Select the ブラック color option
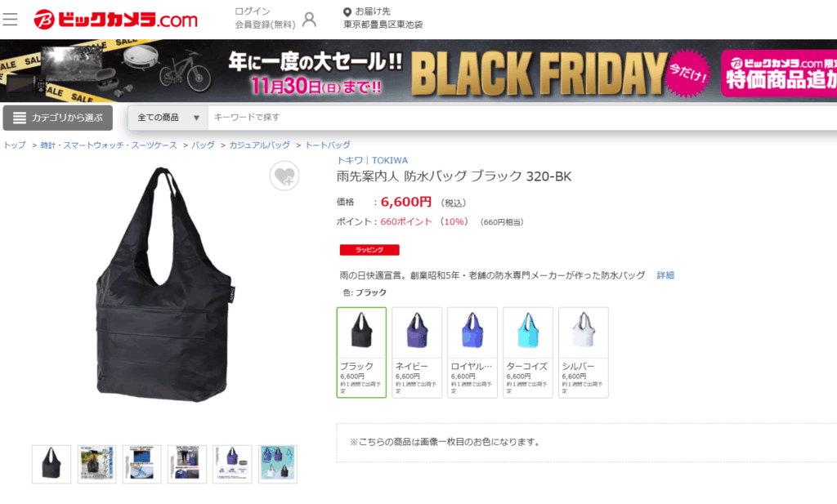This screenshot has height=504, width=837. click(x=361, y=353)
